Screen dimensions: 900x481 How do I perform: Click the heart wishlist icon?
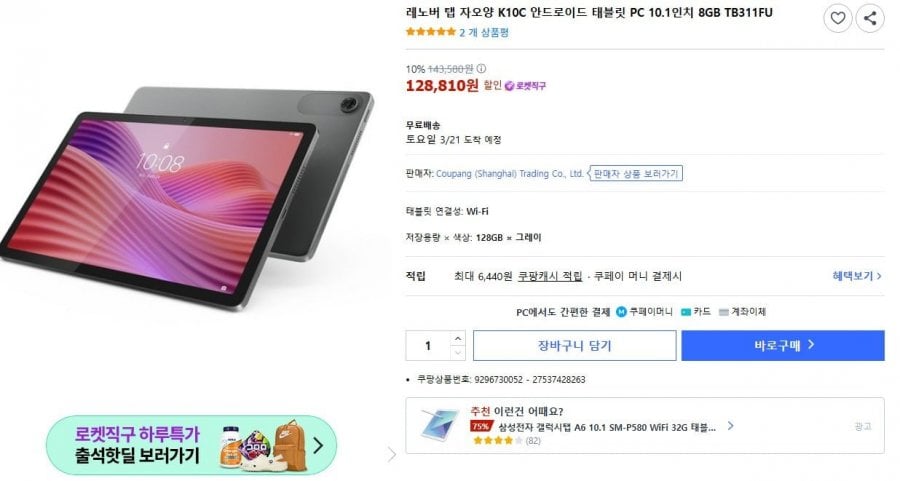pyautogui.click(x=837, y=18)
